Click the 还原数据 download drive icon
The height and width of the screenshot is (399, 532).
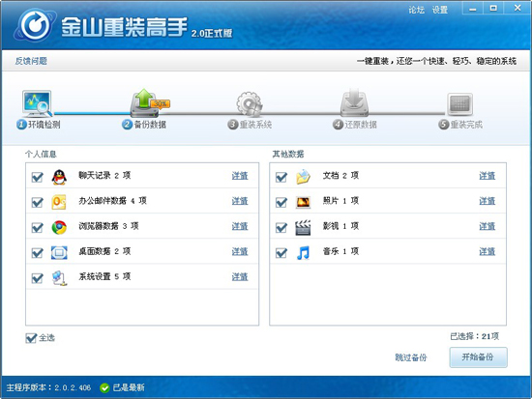pyautogui.click(x=355, y=102)
